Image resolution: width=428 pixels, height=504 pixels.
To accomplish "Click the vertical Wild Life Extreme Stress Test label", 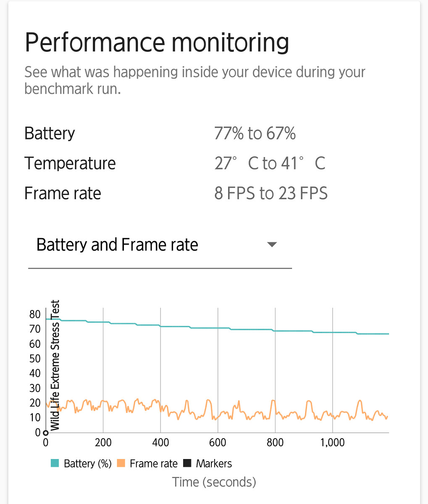I will click(x=55, y=365).
